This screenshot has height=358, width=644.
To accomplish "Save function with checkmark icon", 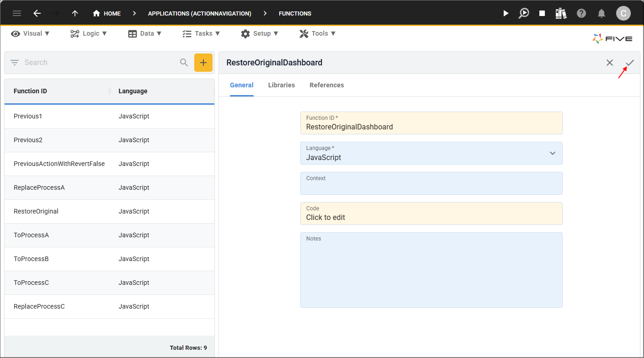I will (630, 63).
